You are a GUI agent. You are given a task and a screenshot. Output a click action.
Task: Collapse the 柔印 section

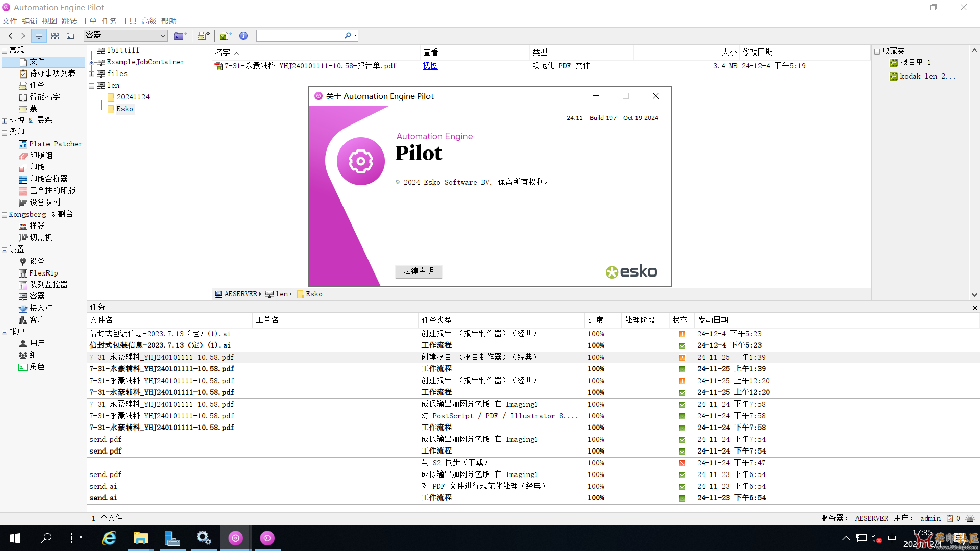(4, 132)
